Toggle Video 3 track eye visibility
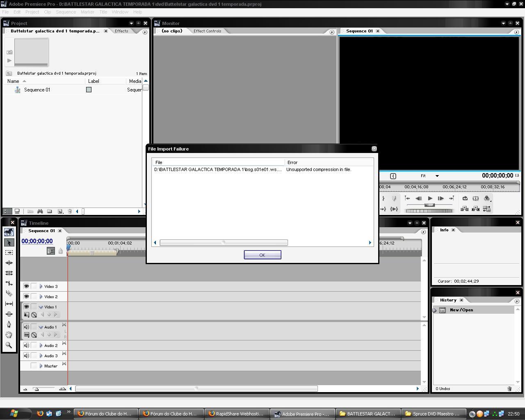 click(x=26, y=286)
